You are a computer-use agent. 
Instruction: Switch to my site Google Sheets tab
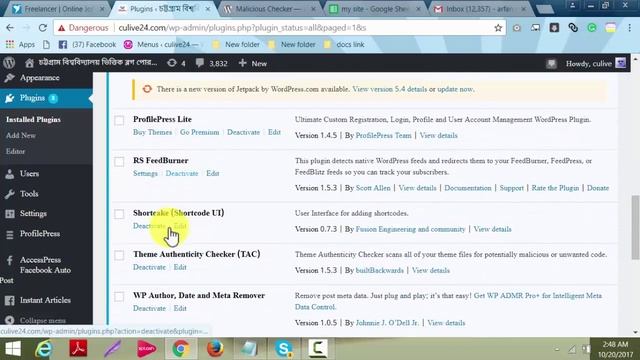[x=376, y=9]
